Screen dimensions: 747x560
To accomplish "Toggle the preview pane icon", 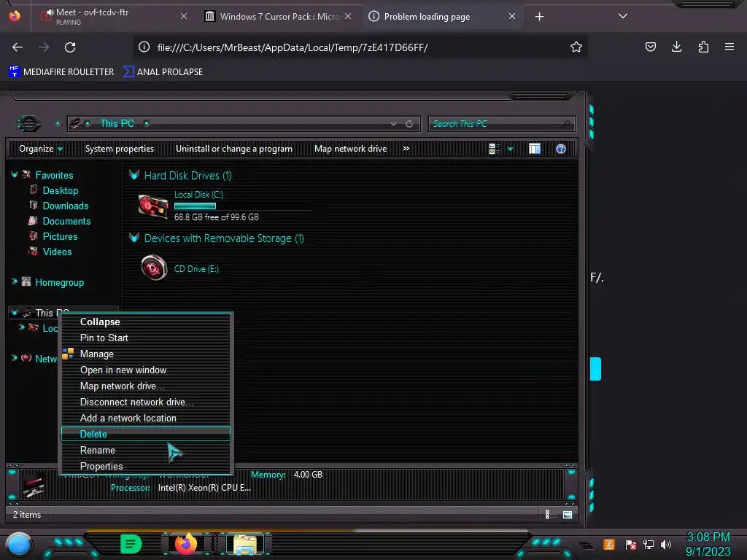I will click(x=535, y=149).
